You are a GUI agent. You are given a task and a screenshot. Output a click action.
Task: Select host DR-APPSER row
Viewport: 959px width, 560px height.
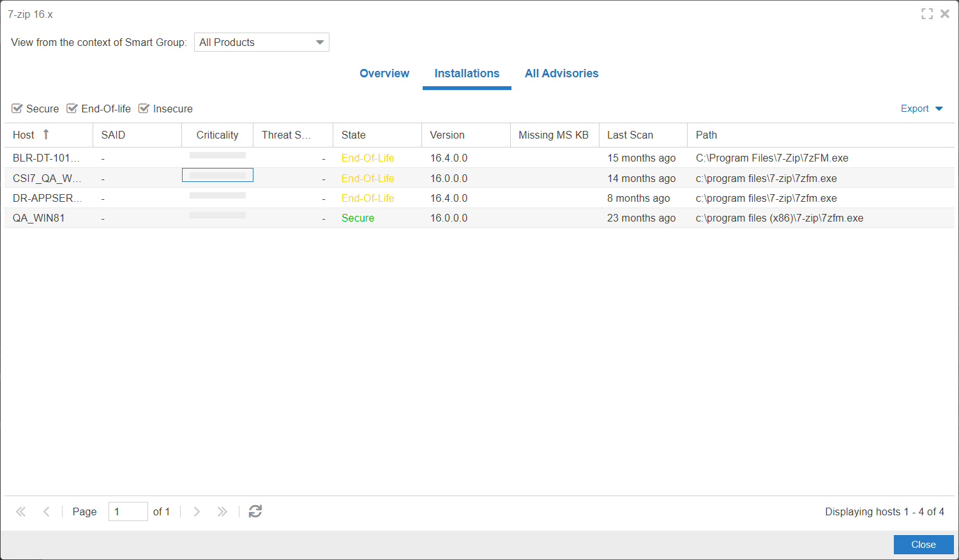[x=480, y=198]
